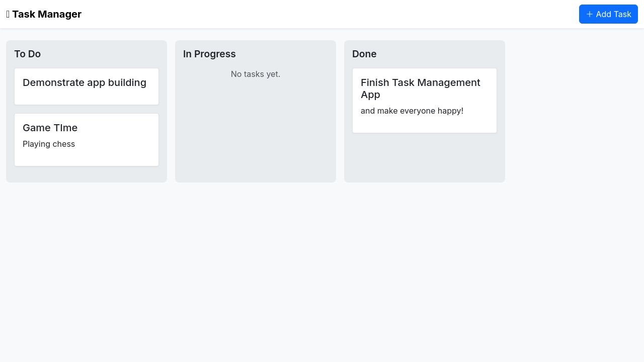The image size is (644, 362).
Task: Click blank padding below Playing chess in card
Action: 87,157
